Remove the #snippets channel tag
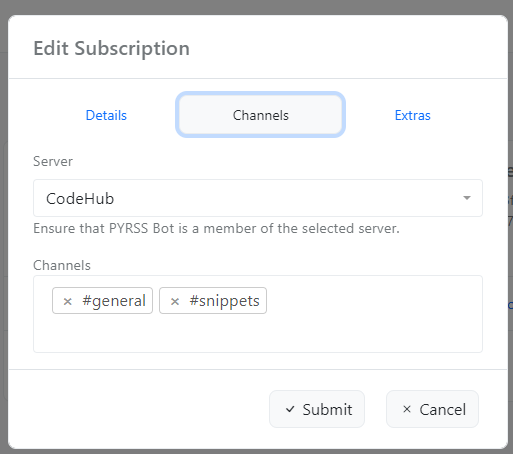 [x=175, y=301]
